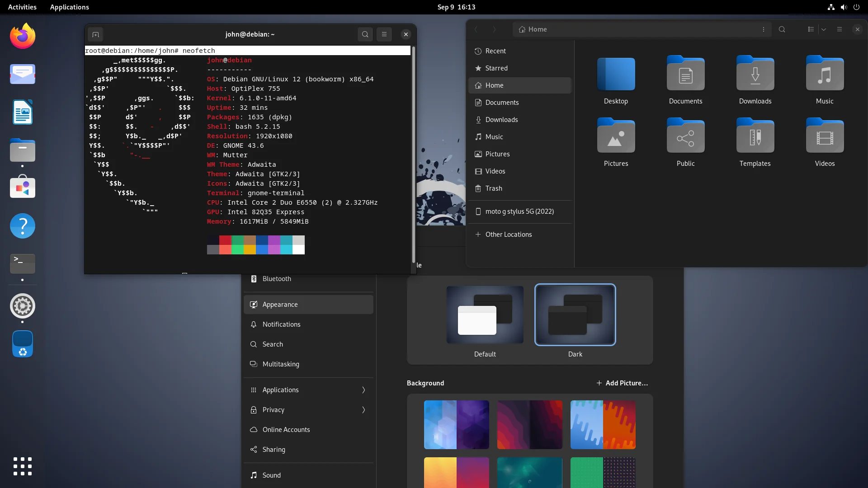Screen dimensions: 868x488
Task: Choose the blue-orange drip wallpaper
Action: pos(603,425)
